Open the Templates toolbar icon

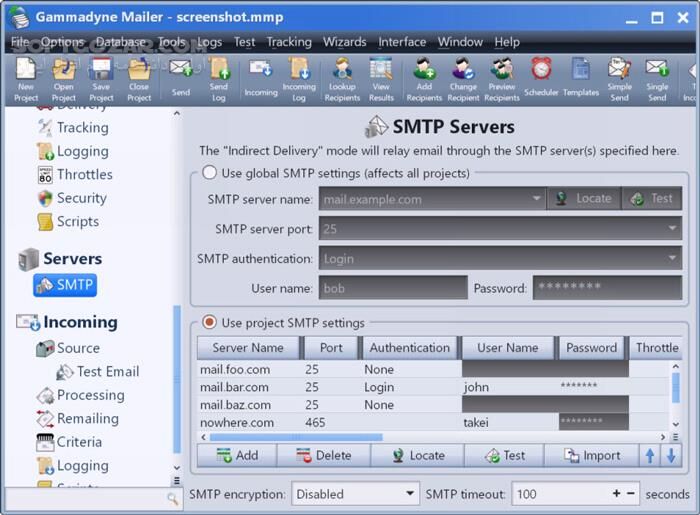580,72
